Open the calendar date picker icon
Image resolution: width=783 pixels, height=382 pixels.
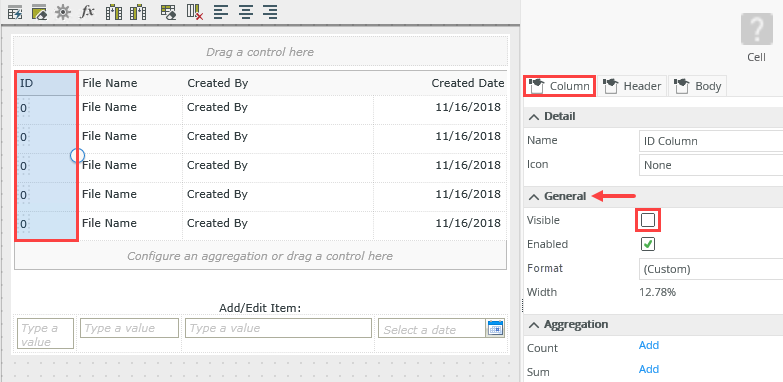pyautogui.click(x=495, y=328)
